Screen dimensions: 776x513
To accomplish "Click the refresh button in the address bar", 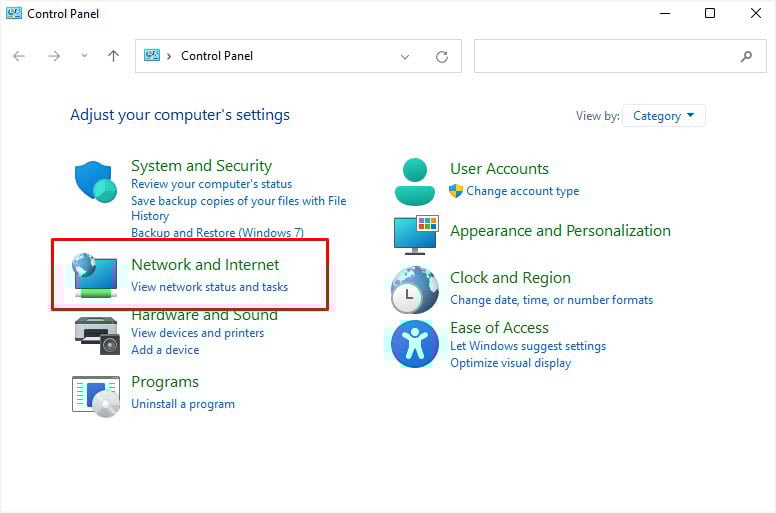I will 442,57.
